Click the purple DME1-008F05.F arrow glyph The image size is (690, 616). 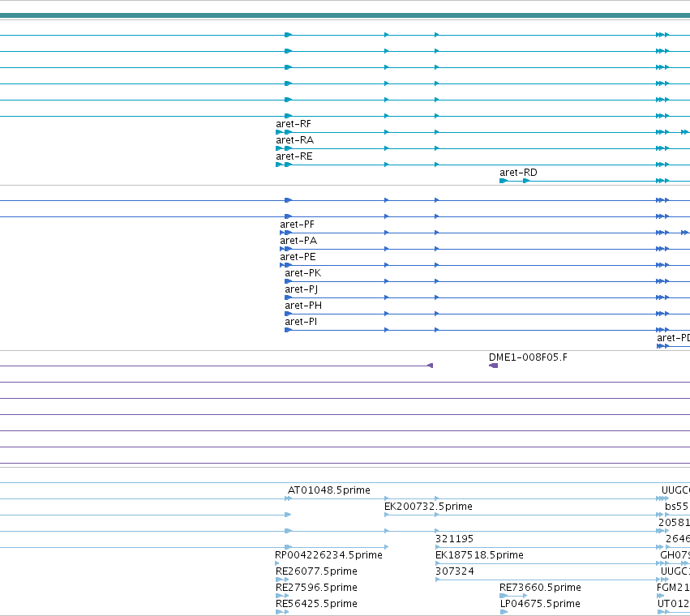pos(493,366)
